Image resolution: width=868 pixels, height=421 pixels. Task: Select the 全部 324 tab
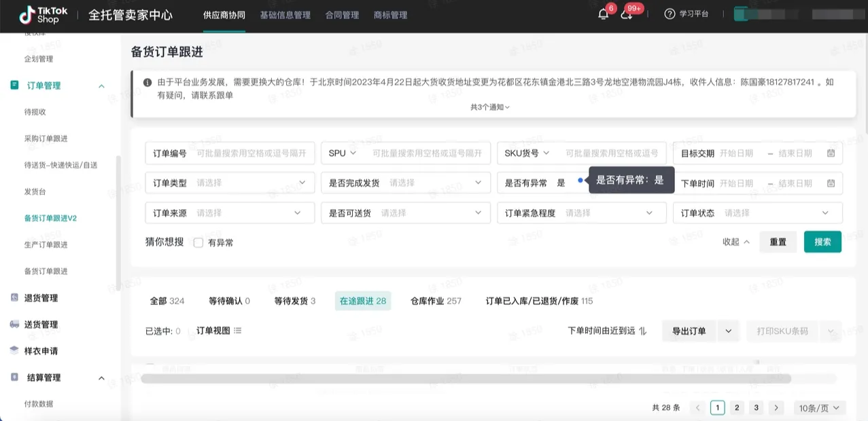[167, 301]
